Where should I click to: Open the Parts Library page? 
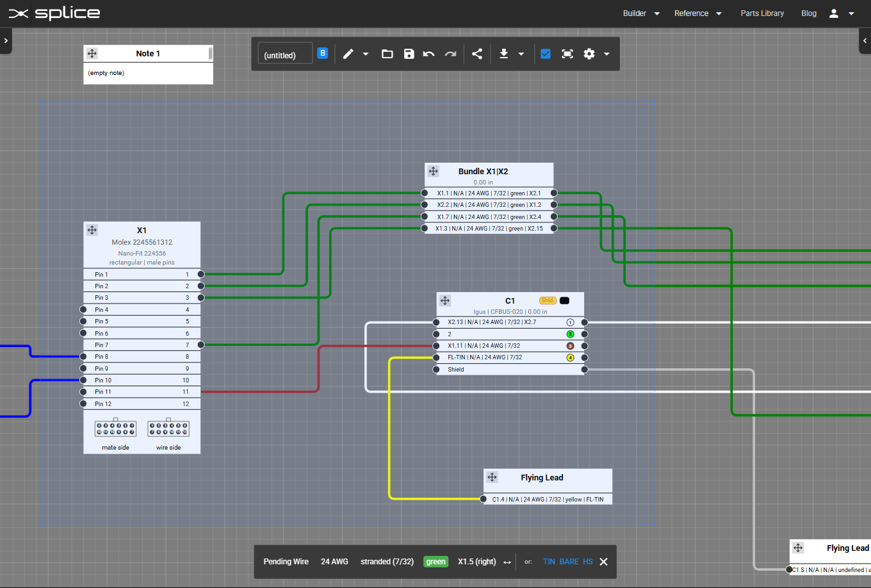click(x=762, y=13)
